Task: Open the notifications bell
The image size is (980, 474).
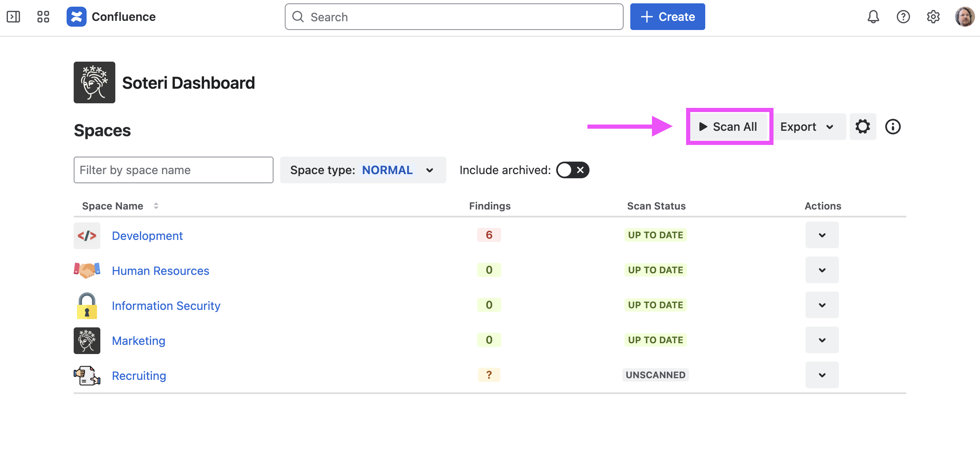Action: (x=873, y=17)
